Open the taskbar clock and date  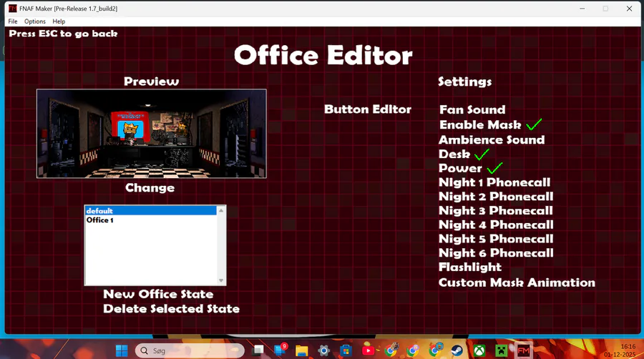620,350
